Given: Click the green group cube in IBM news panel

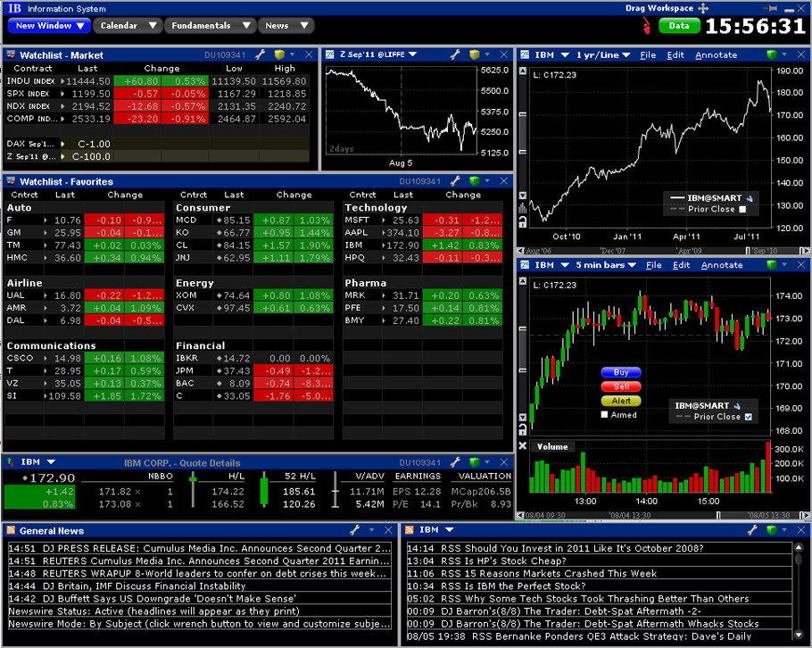Looking at the screenshot, I should tap(772, 530).
